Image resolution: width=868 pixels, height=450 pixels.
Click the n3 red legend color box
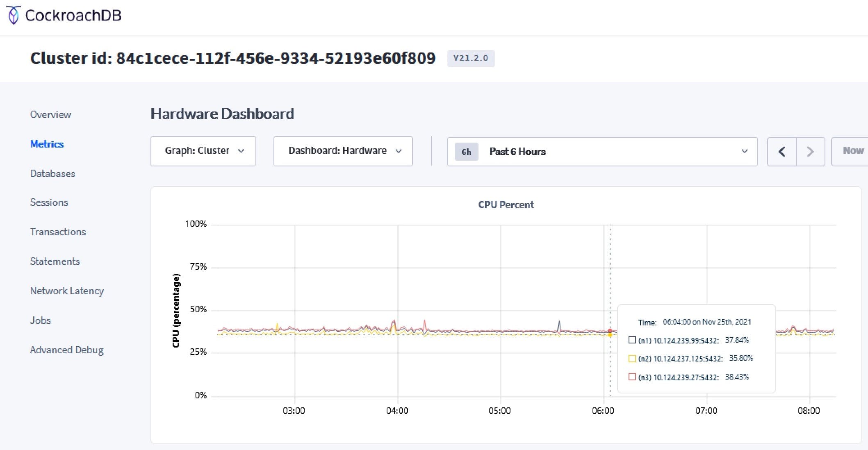click(x=632, y=377)
